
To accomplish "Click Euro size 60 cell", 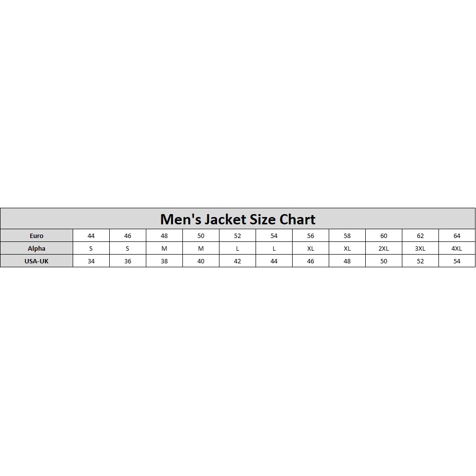I will pos(384,236).
